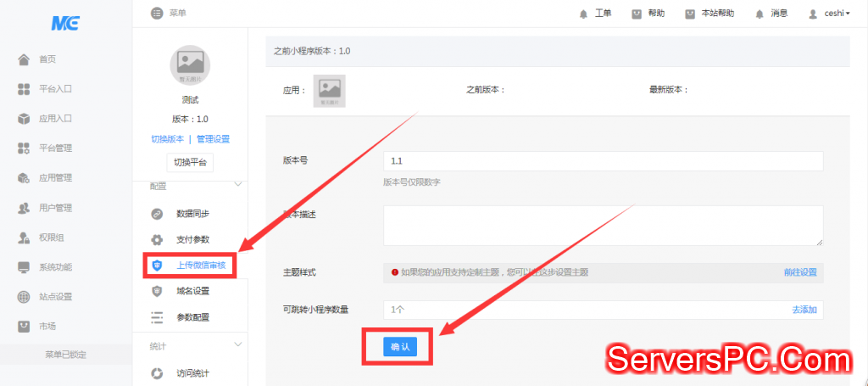Click the 工单 text in top bar
The width and height of the screenshot is (868, 386).
pos(604,14)
